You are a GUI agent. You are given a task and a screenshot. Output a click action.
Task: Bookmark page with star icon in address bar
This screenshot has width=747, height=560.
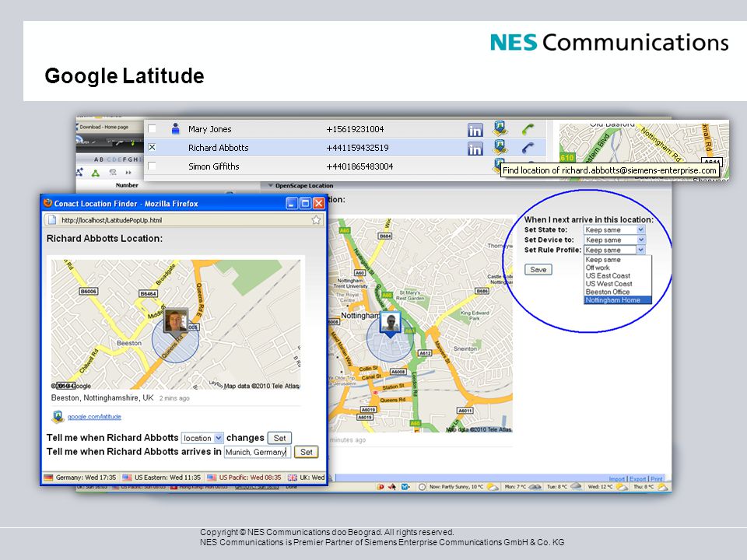[316, 220]
